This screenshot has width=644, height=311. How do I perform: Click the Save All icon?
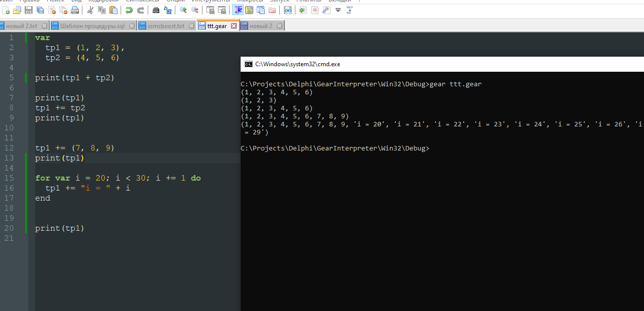pyautogui.click(x=40, y=10)
